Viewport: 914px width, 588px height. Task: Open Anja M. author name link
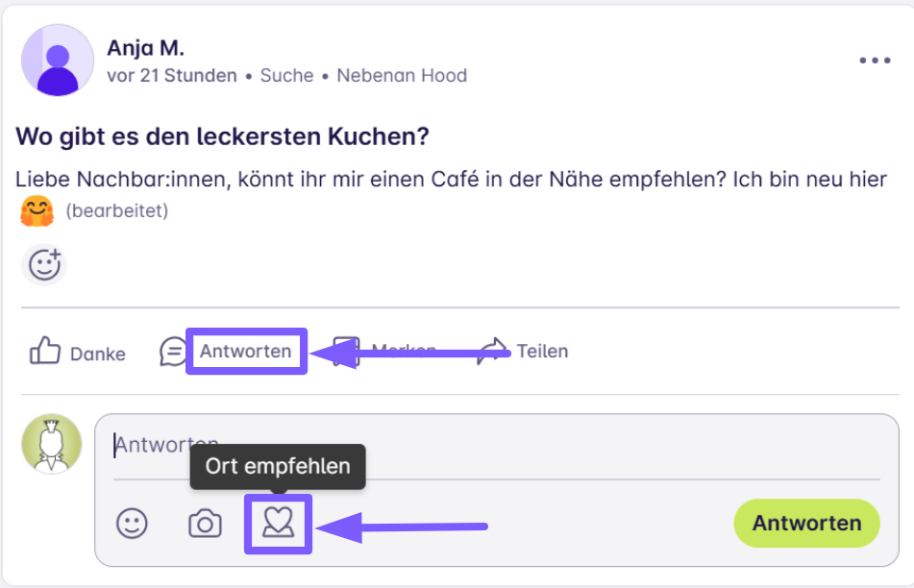coord(145,48)
